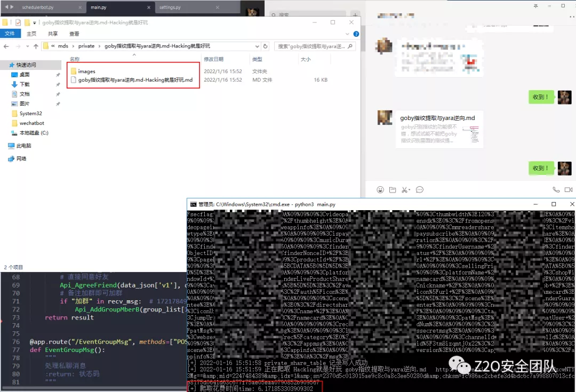This screenshot has height=392, width=576.
Task: Expand the Explorer ribbon with the chevron
Action: click(x=347, y=34)
